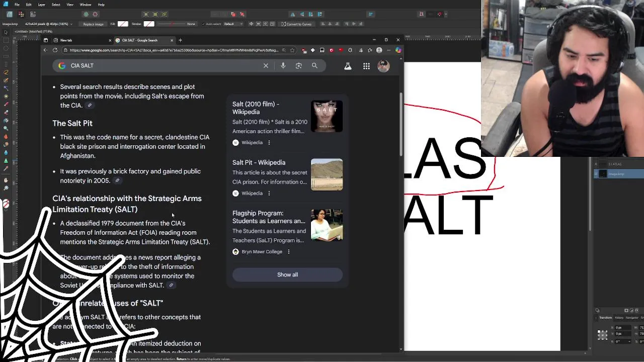Image resolution: width=644 pixels, height=362 pixels.
Task: Open the File menu in Affinity
Action: pos(17,5)
